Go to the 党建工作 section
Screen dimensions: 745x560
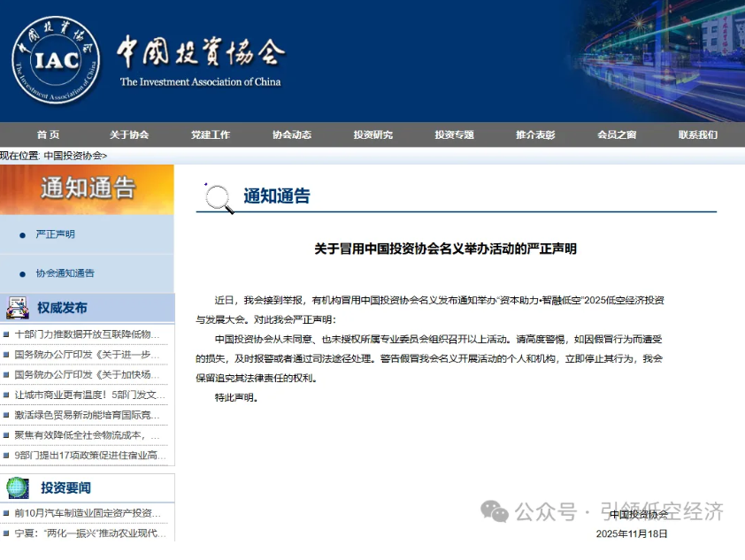[x=211, y=134]
